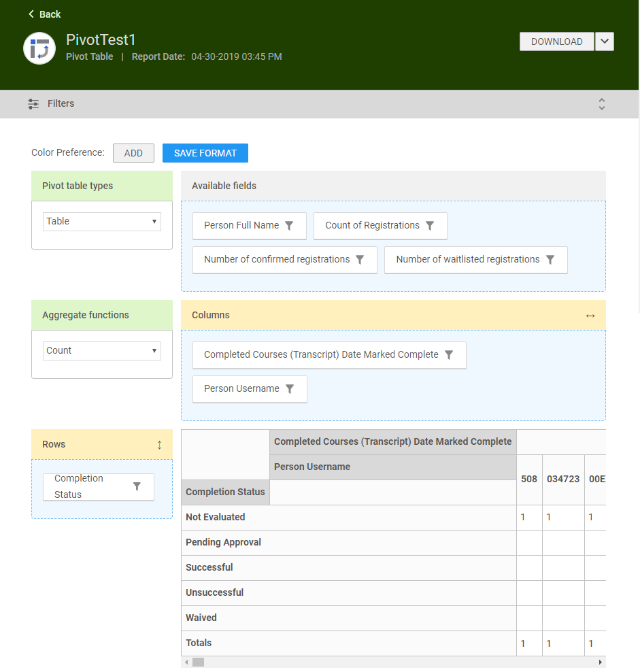640x672 pixels.
Task: Open the download options arrow next to DOWNLOAD
Action: (x=605, y=41)
